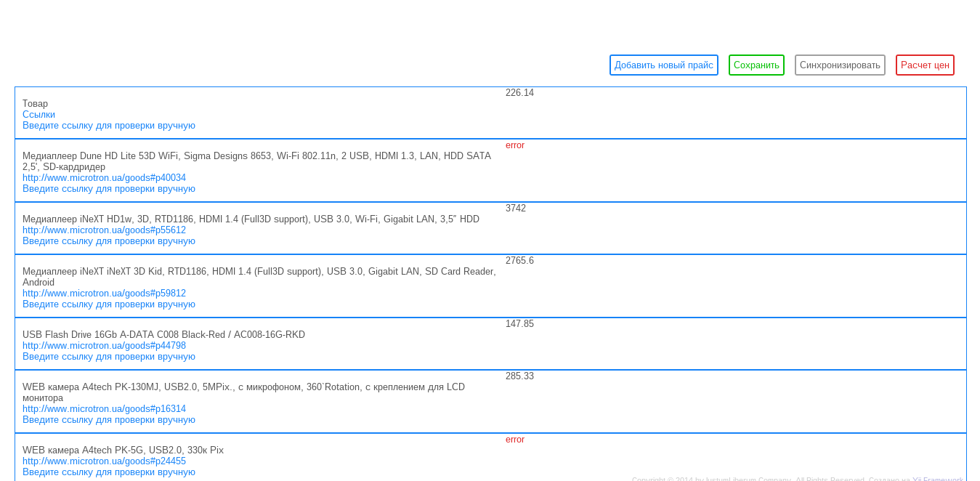Click price value 285.33
Viewport: 980px width, 481px height.
point(519,376)
